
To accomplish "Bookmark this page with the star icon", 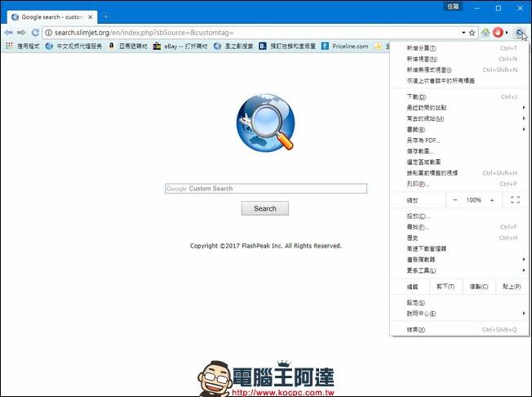I will point(472,33).
